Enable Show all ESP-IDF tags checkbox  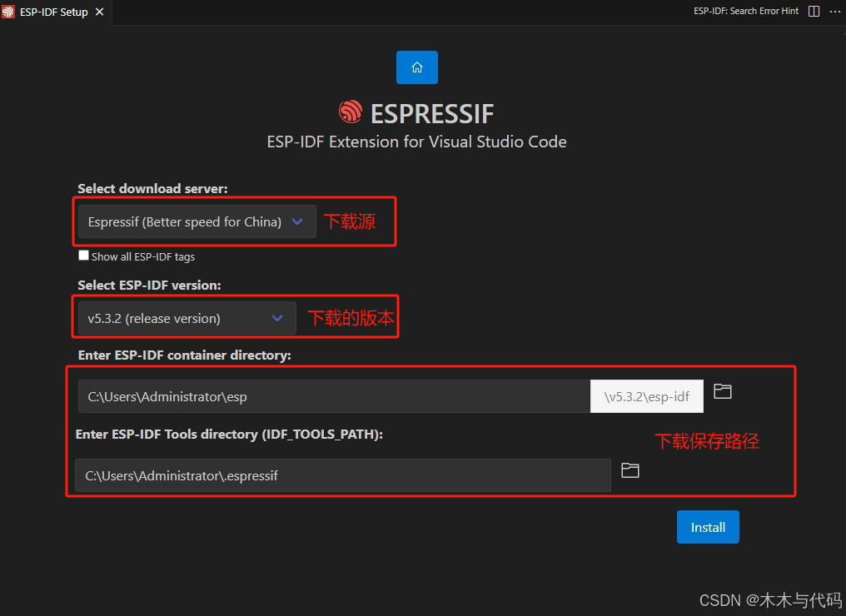click(x=83, y=256)
